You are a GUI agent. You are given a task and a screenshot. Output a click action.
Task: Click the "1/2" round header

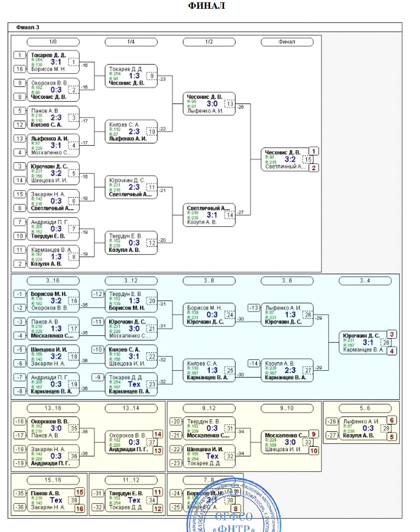pyautogui.click(x=209, y=42)
